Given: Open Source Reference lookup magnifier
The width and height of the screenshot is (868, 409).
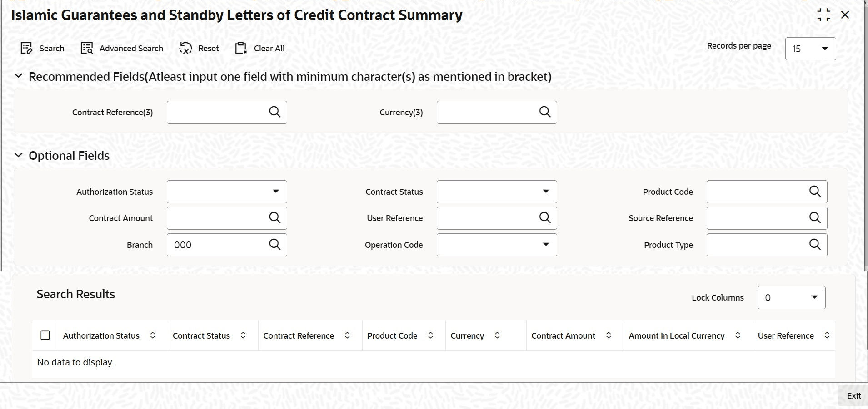Looking at the screenshot, I should (815, 218).
